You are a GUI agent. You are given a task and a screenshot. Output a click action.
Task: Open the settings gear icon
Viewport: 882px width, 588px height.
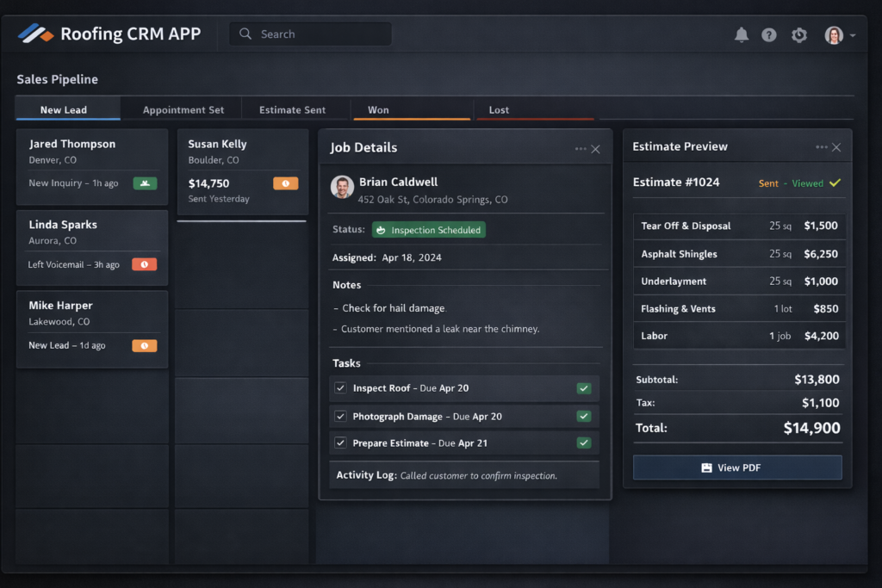click(x=799, y=35)
